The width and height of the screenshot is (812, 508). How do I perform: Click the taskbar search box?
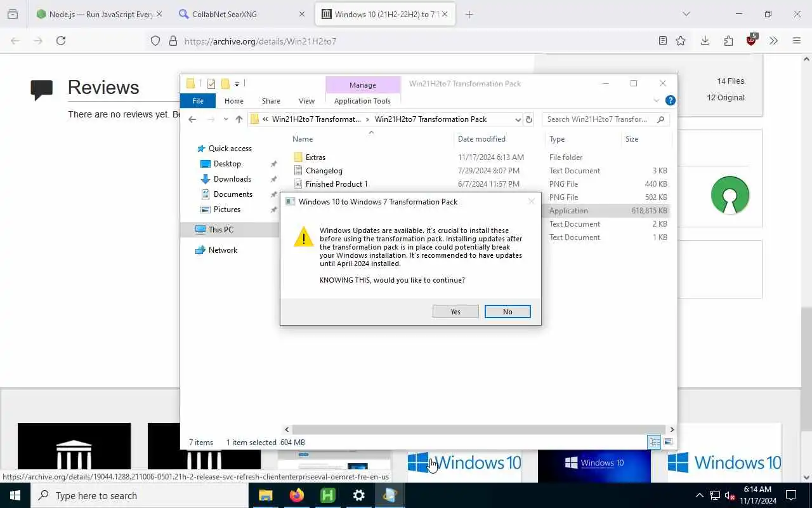140,495
